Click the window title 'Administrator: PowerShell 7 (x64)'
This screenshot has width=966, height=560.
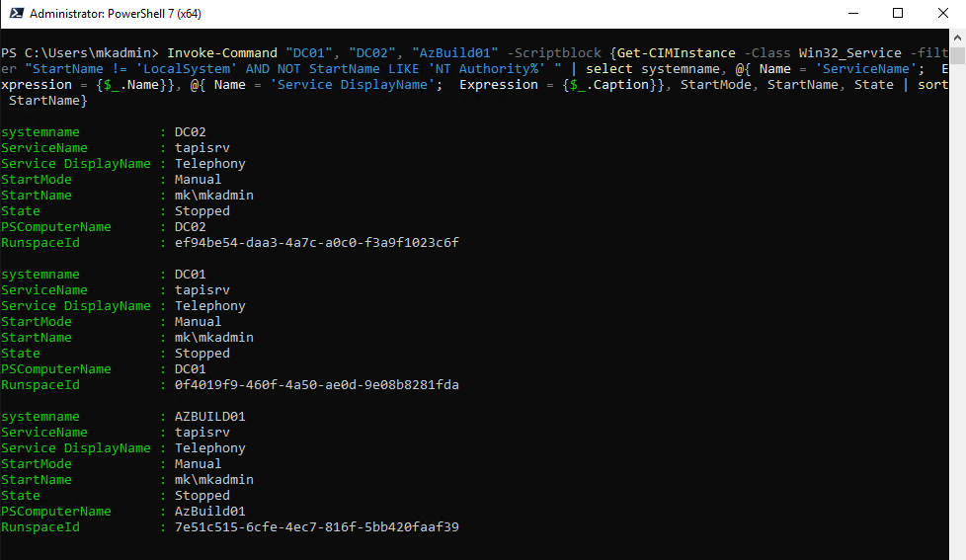(123, 14)
